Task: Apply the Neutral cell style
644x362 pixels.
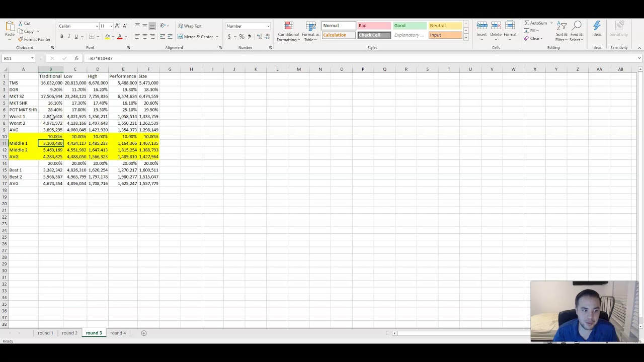Action: click(x=445, y=26)
